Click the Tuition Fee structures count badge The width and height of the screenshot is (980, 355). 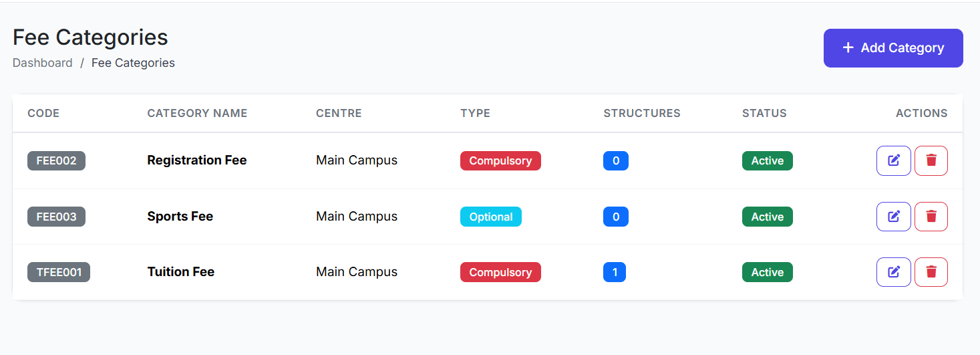click(615, 272)
